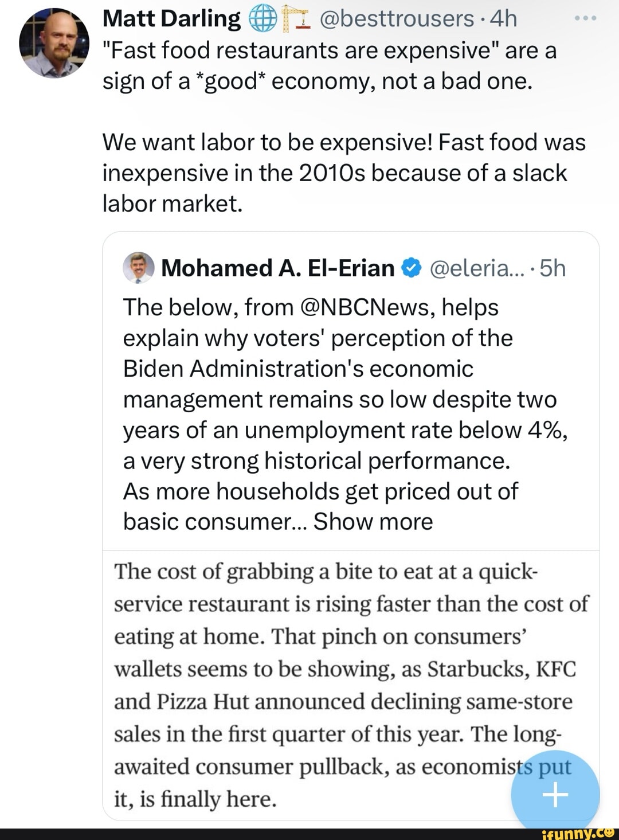Image resolution: width=619 pixels, height=840 pixels.
Task: Open the 4h timestamp link
Action: pos(504,19)
